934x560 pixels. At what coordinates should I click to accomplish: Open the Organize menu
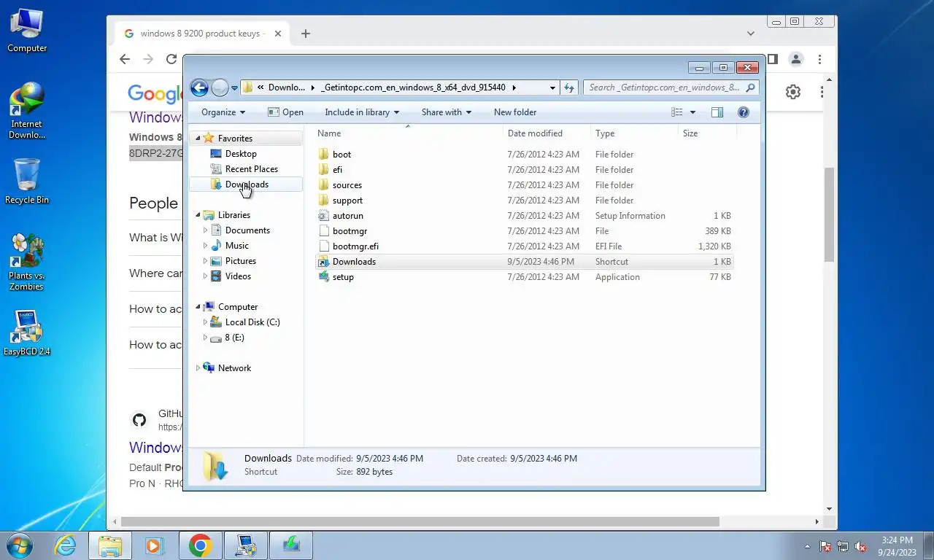pyautogui.click(x=223, y=112)
